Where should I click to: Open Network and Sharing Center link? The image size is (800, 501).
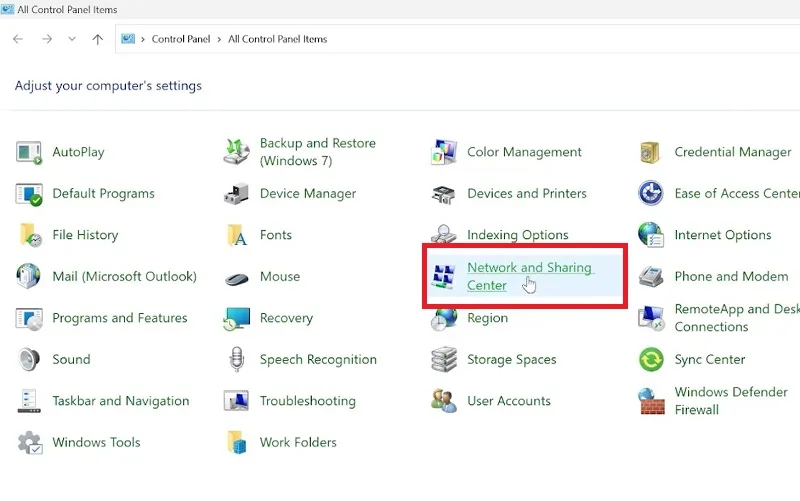[x=530, y=276]
